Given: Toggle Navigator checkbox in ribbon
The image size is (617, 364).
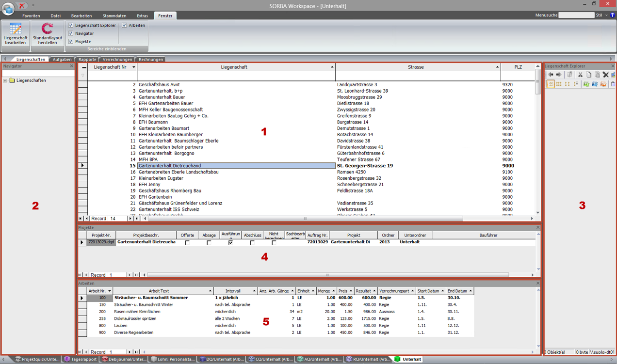Looking at the screenshot, I should (71, 33).
